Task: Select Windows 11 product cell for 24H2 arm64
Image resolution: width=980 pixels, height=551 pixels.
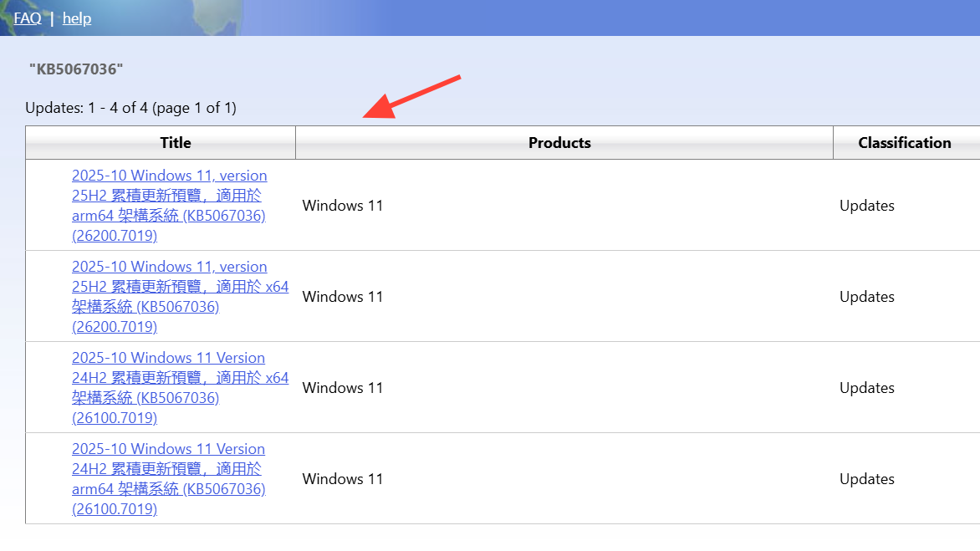Action: [x=343, y=479]
